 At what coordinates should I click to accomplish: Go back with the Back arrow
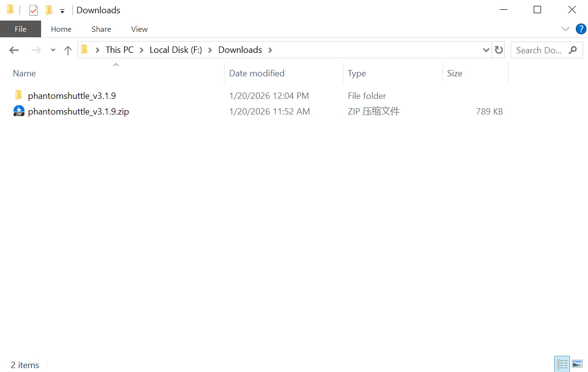click(14, 50)
